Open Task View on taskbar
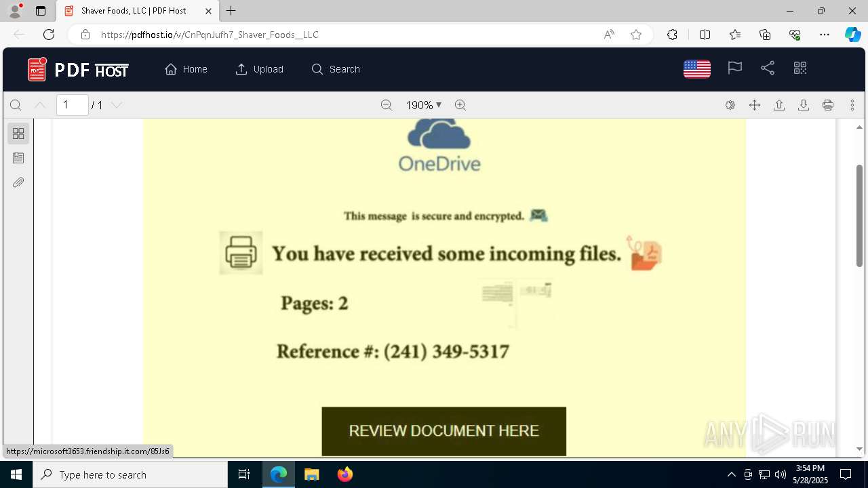 (244, 474)
